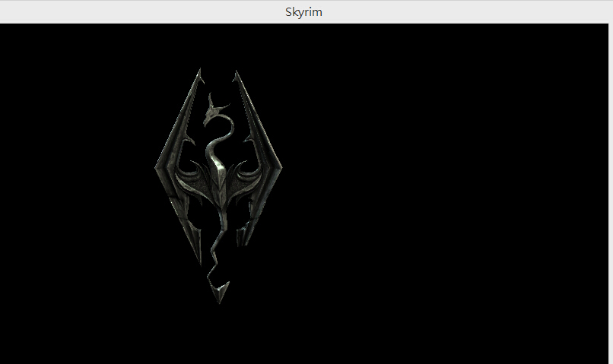The image size is (613, 364).
Task: Click the Skyrim dragon emblem logo
Action: pyautogui.click(x=218, y=186)
